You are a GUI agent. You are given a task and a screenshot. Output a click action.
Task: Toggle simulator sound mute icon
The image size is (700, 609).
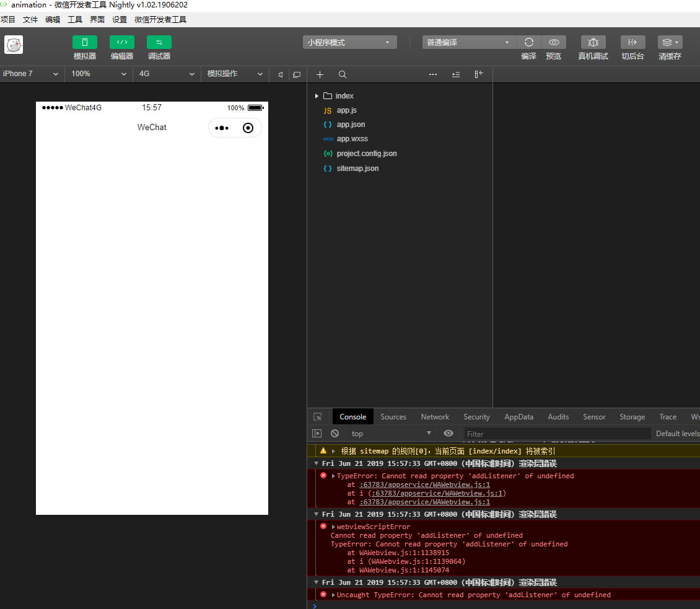coord(281,74)
